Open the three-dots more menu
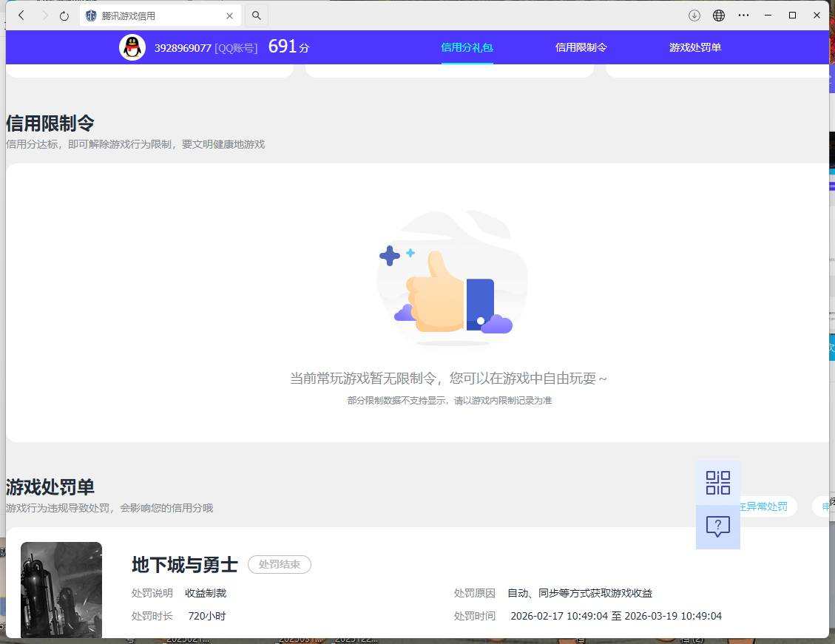Screen dimensions: 835x644 (x=743, y=16)
